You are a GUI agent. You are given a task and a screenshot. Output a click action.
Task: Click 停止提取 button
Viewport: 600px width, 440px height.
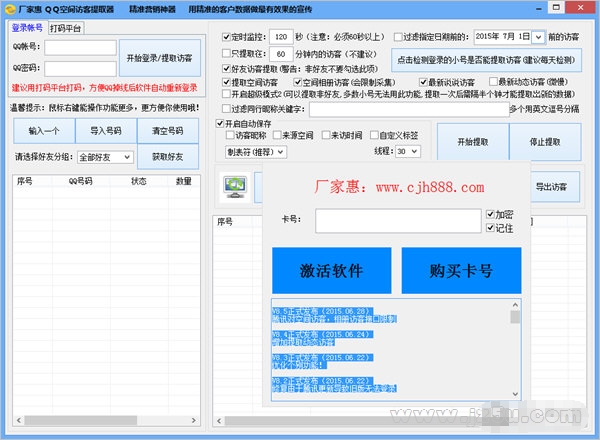545,142
